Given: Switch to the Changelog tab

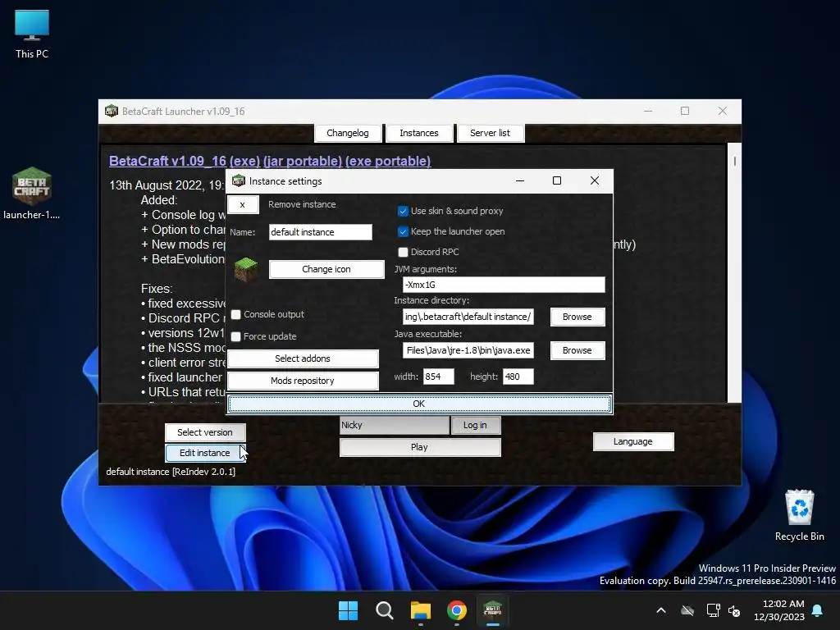Looking at the screenshot, I should point(348,133).
